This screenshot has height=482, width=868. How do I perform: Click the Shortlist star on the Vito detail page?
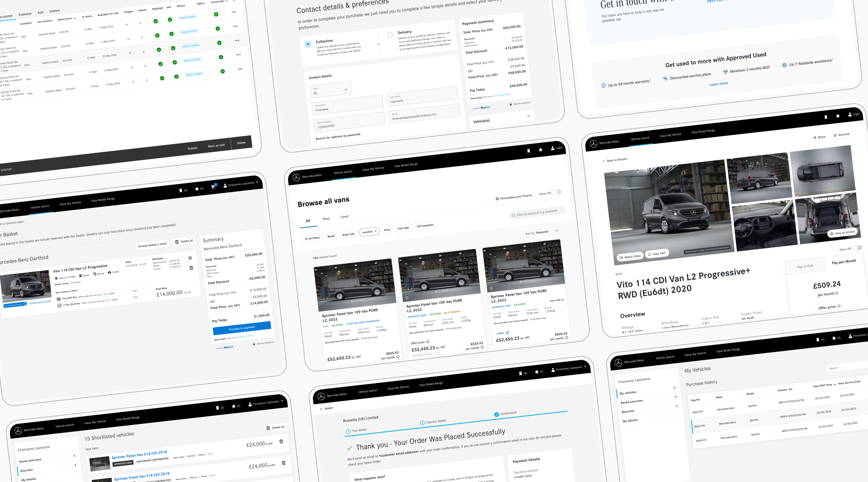click(x=835, y=135)
